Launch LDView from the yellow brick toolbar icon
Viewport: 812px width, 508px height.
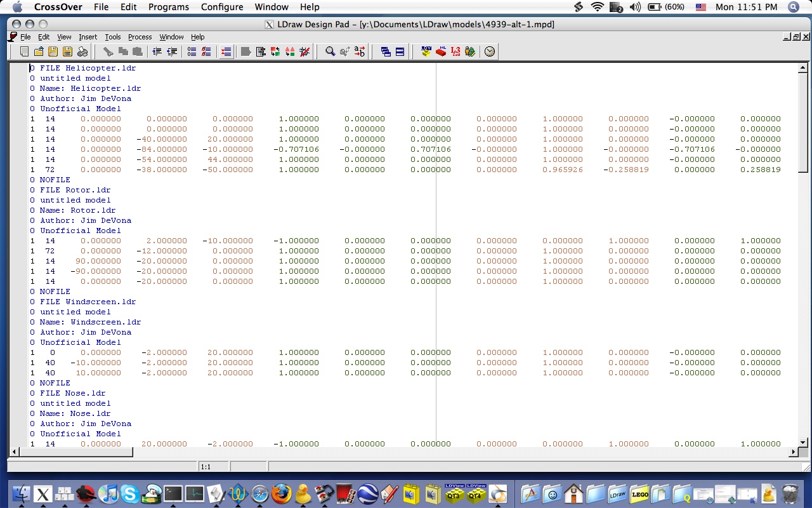(426, 51)
